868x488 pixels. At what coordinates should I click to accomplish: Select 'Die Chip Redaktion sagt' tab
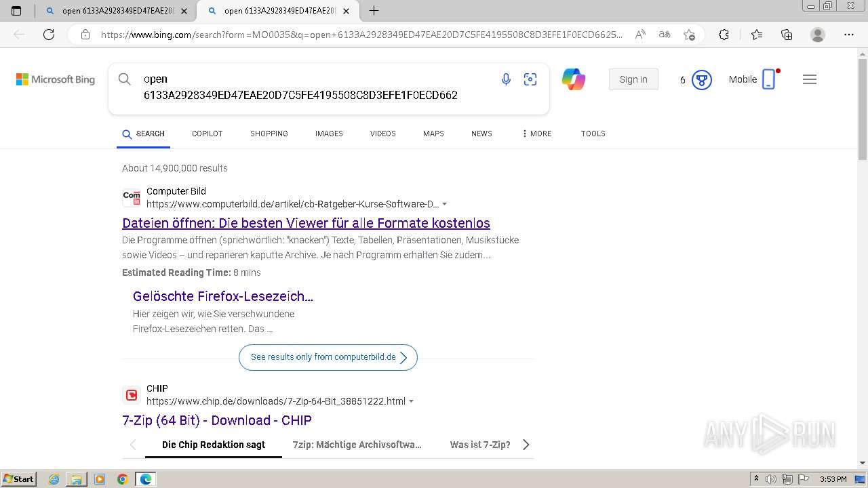[x=214, y=445]
